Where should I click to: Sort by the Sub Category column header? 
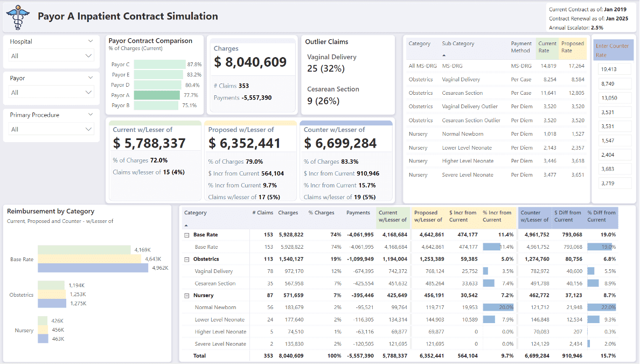point(458,44)
